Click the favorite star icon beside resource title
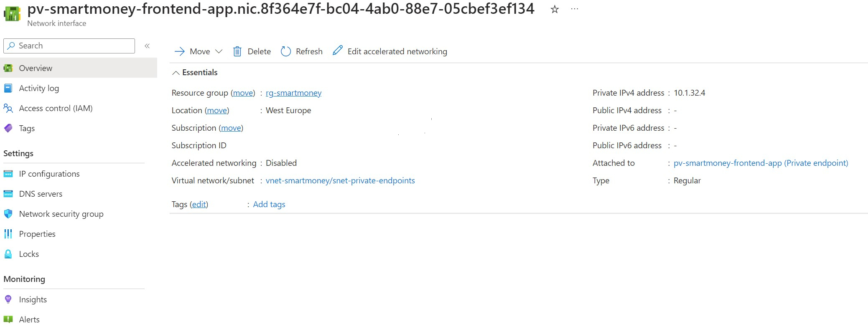Viewport: 868px width, 327px height. coord(555,9)
